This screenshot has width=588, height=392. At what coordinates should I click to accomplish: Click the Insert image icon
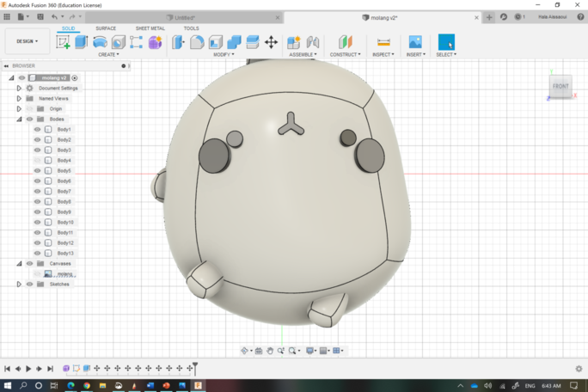coord(415,42)
